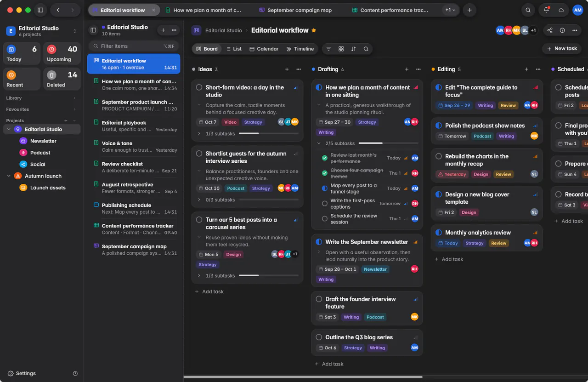Check off "Write the first-pass captions" subtask
Screen dimensions: 588x382
point(325,204)
